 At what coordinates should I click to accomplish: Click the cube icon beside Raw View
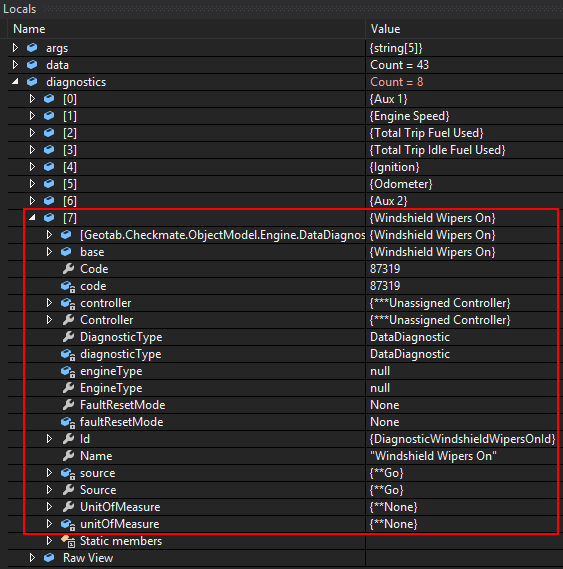click(49, 557)
